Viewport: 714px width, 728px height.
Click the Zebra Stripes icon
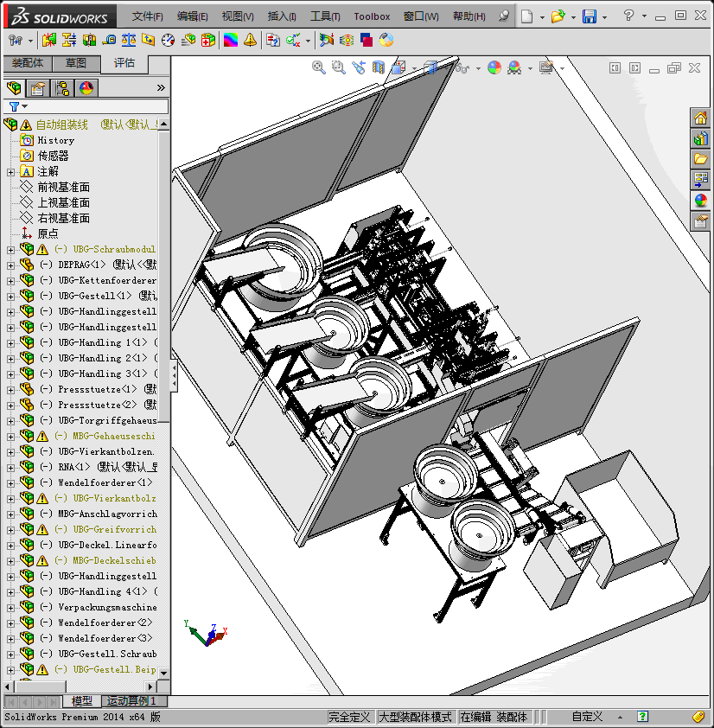coord(347,41)
